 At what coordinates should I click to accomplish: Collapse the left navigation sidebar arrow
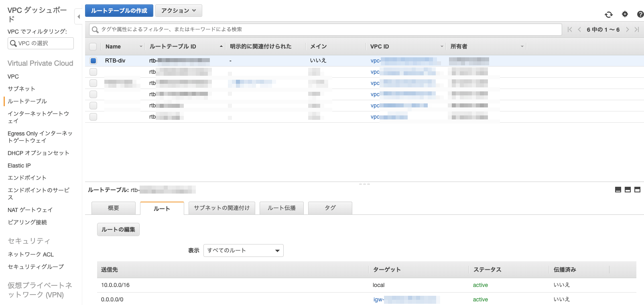(x=79, y=17)
